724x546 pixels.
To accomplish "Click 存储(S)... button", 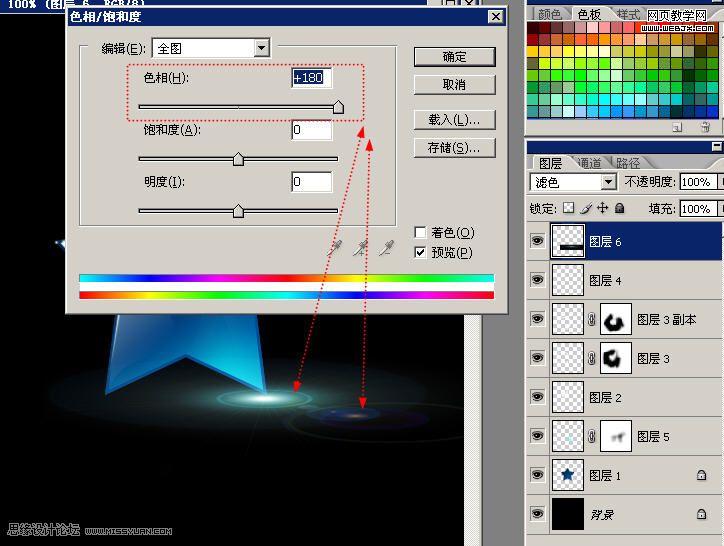I will coord(454,148).
